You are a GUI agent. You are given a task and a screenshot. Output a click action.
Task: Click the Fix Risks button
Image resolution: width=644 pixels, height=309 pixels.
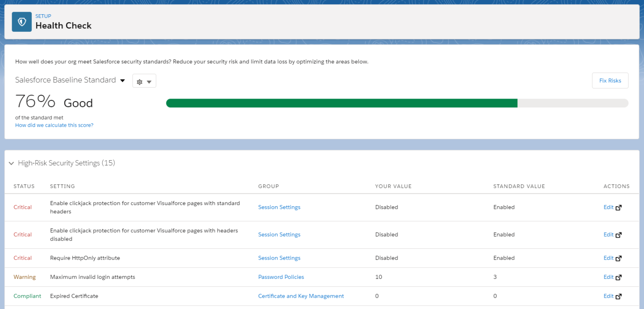click(610, 80)
